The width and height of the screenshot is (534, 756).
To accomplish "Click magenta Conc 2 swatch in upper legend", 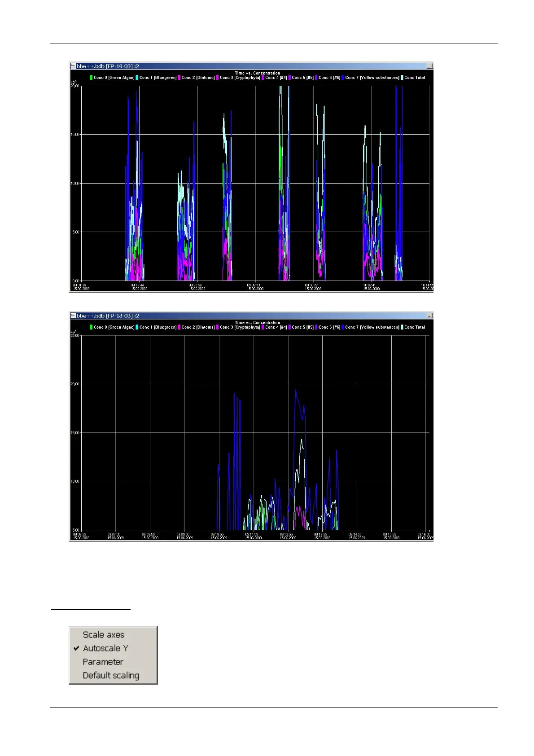I will click(179, 78).
